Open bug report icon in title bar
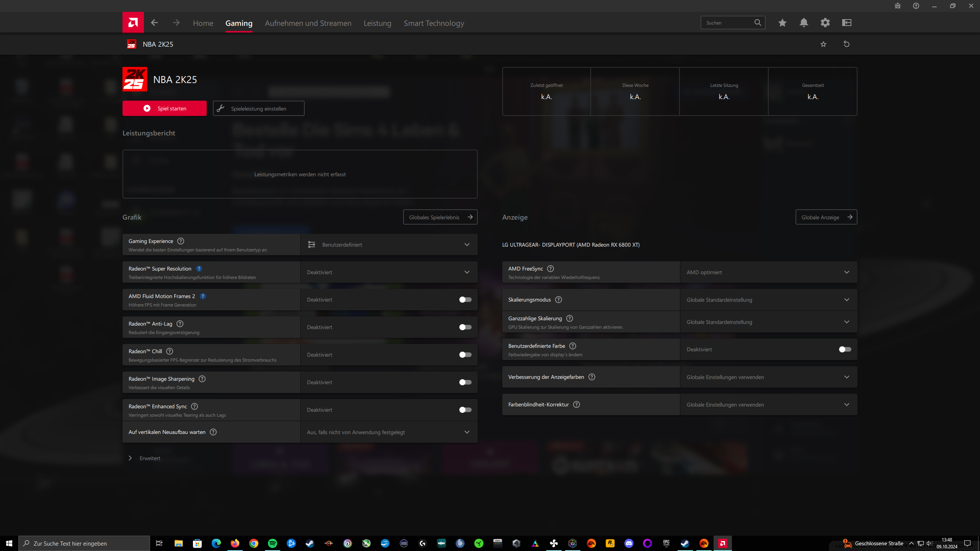Screen dimensions: 980x551 pos(897,6)
